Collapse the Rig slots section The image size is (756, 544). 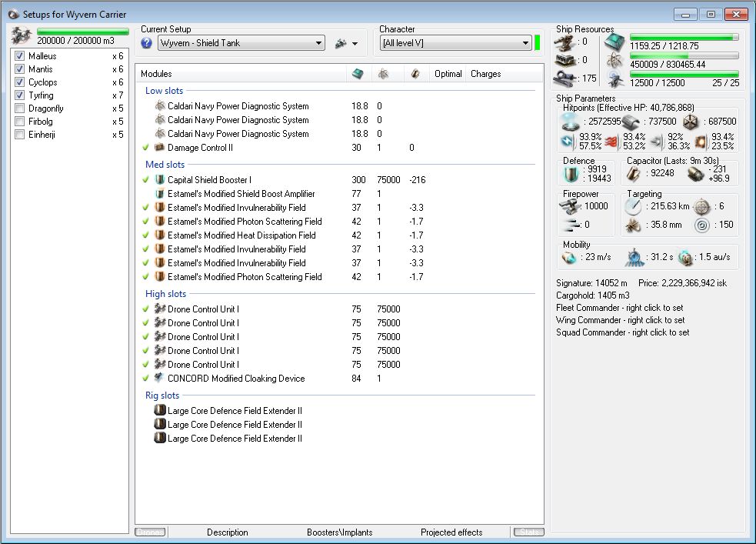(162, 395)
